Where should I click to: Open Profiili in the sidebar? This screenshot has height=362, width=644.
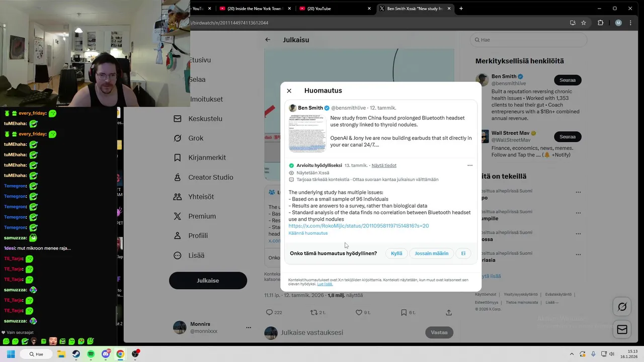(x=190, y=236)
